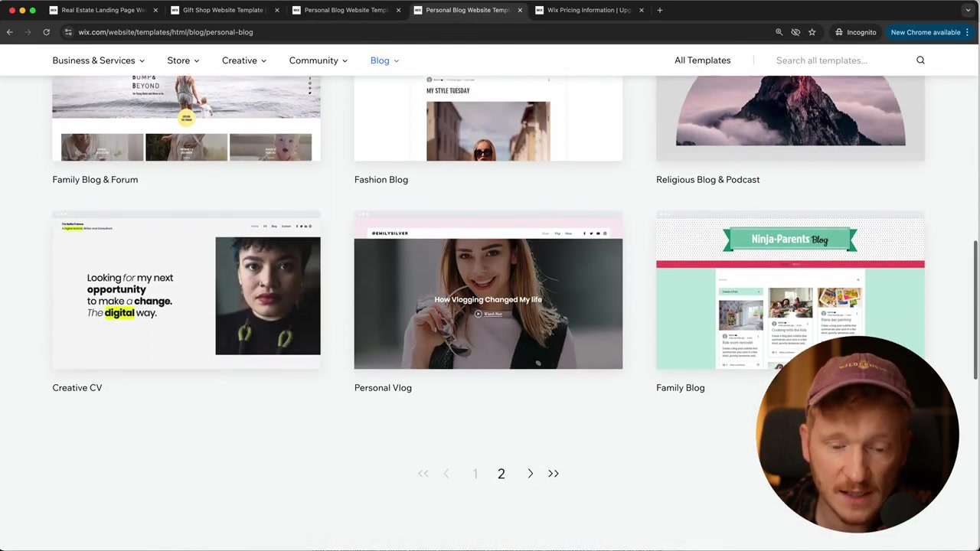Click the browser back arrow
Screen dimensions: 980x551
tap(9, 32)
